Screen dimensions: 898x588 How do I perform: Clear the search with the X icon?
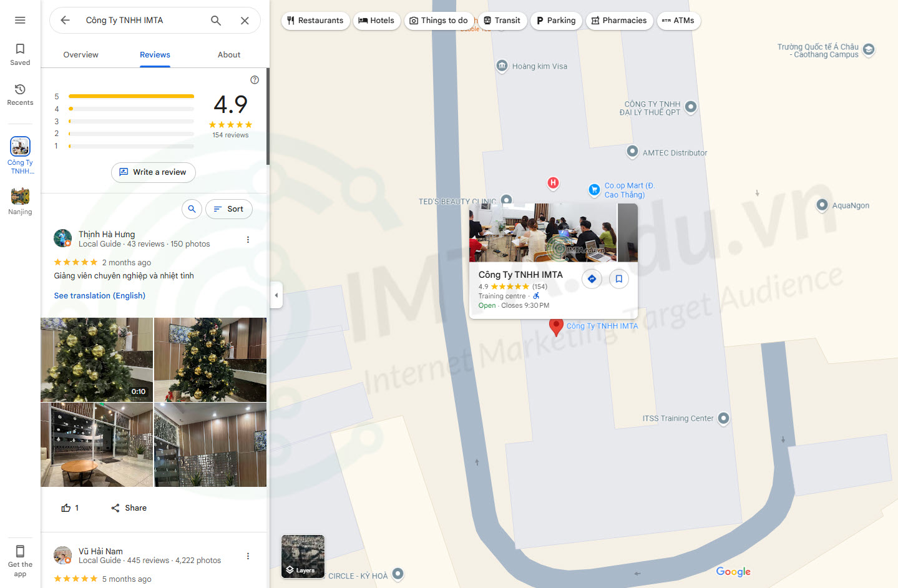(245, 21)
